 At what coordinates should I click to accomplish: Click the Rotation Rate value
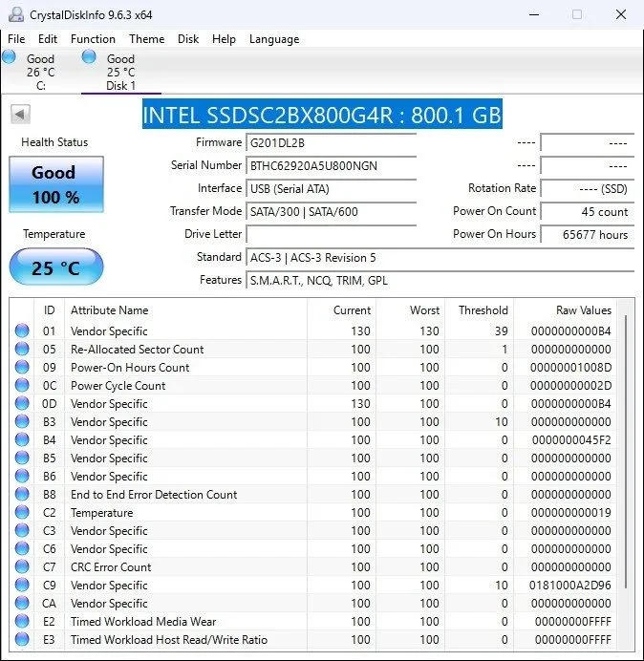click(x=587, y=188)
